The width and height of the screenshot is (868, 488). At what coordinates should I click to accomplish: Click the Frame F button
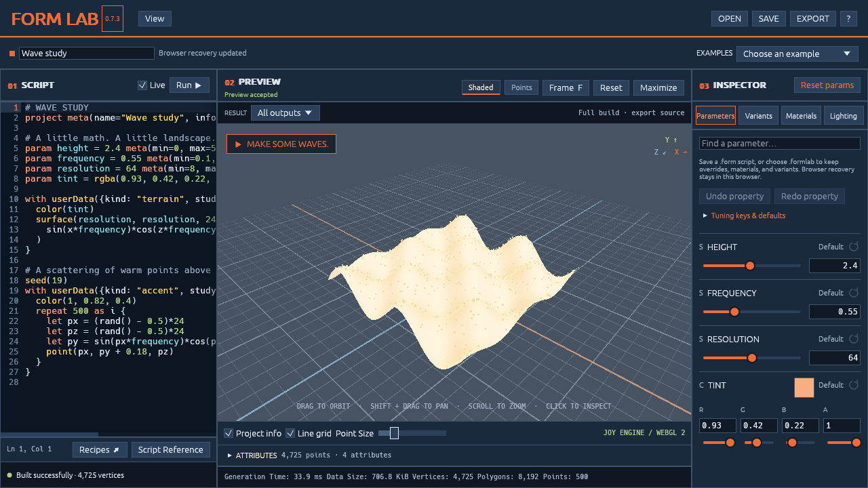coord(566,87)
